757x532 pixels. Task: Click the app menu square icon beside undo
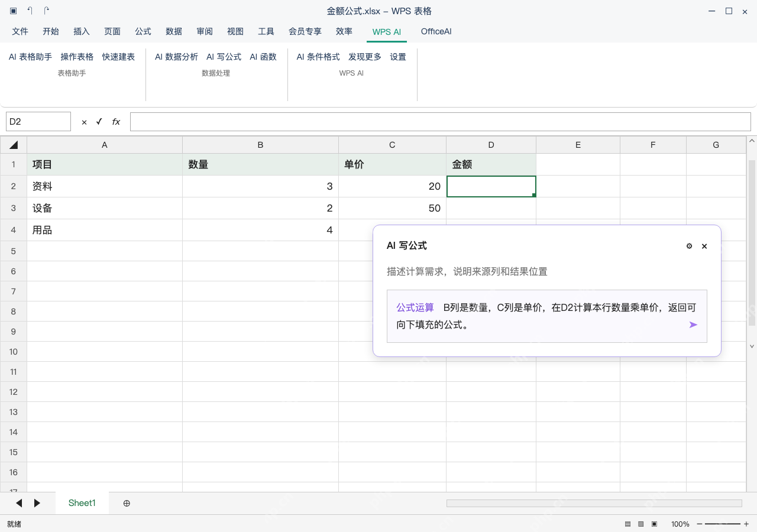(x=13, y=11)
